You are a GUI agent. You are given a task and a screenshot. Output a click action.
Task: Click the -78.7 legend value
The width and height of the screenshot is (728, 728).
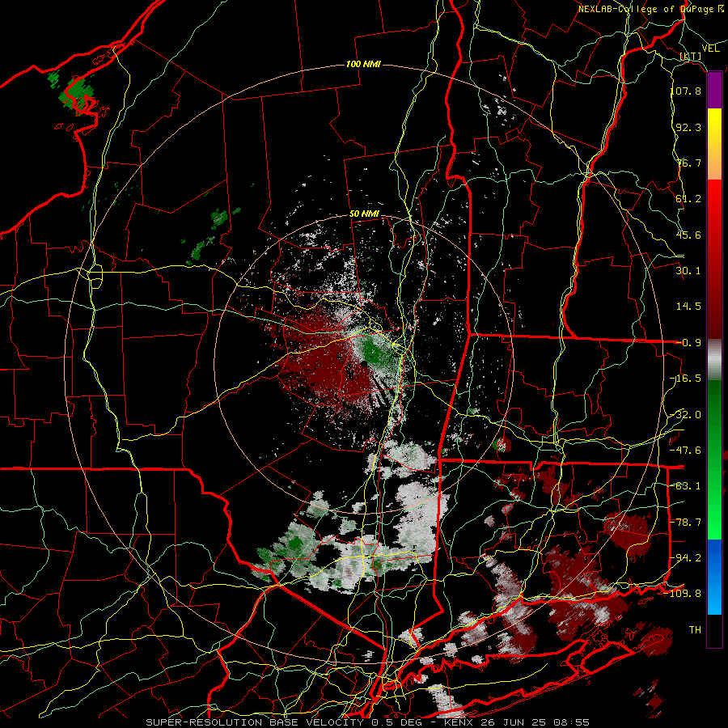tap(685, 522)
